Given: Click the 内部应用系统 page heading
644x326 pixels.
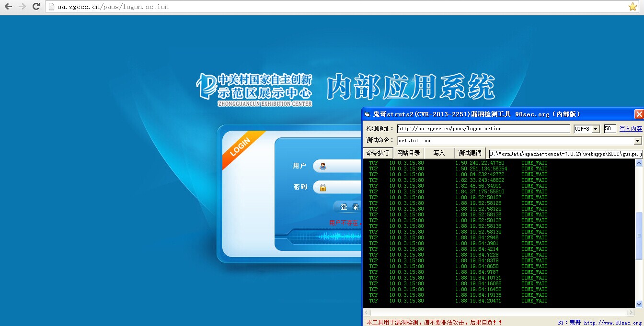Looking at the screenshot, I should point(411,87).
